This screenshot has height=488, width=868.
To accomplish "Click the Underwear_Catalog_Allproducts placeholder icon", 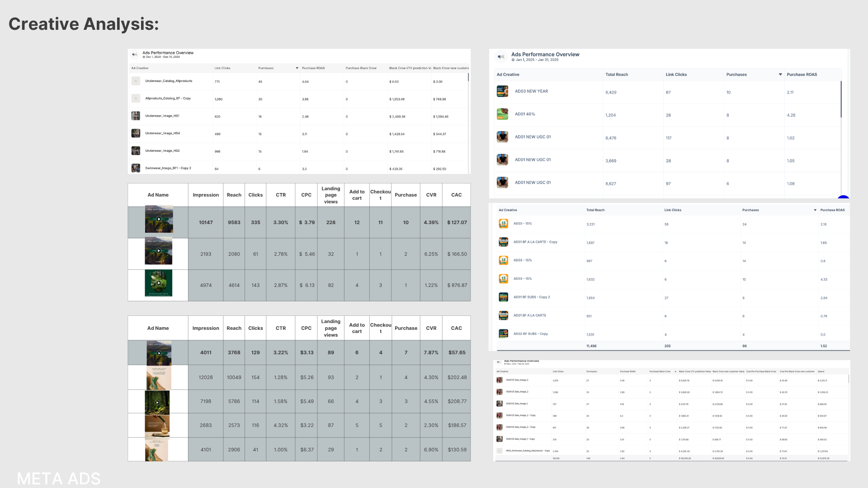I will coord(136,81).
